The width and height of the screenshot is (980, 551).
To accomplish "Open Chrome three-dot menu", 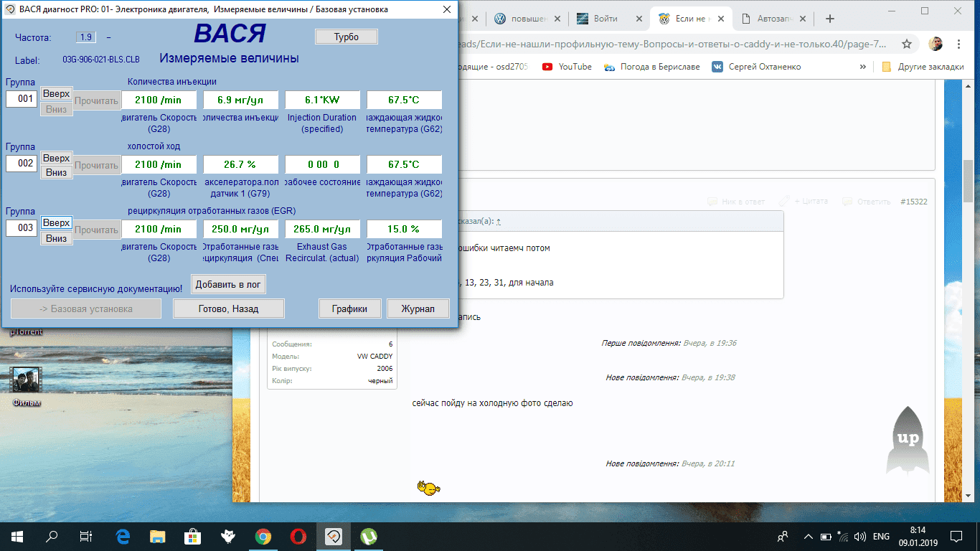I will [959, 44].
